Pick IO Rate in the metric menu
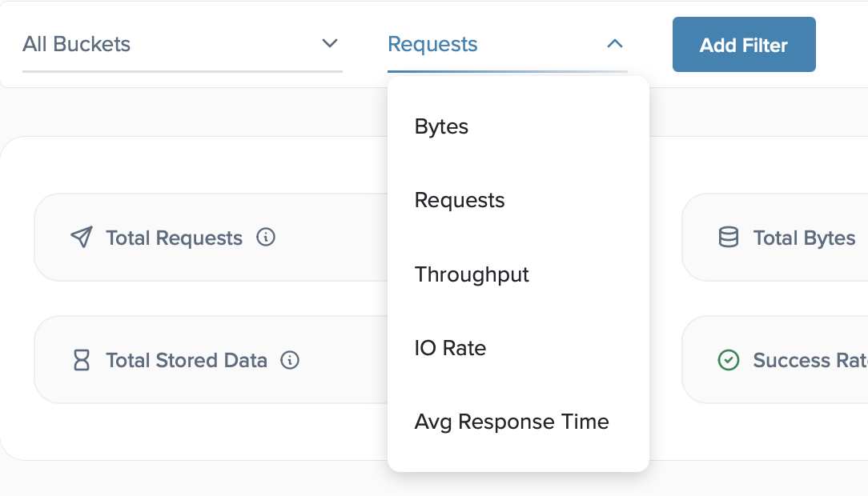 [450, 348]
